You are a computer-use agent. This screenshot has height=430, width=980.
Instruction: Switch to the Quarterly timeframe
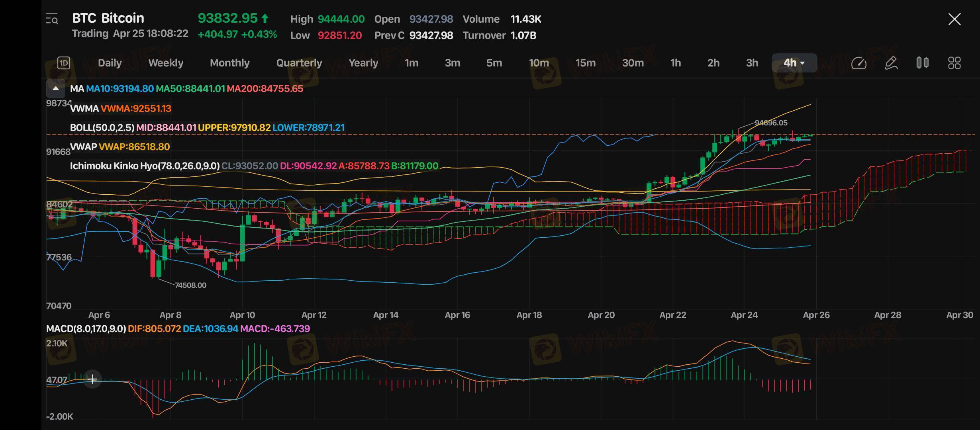(x=299, y=63)
